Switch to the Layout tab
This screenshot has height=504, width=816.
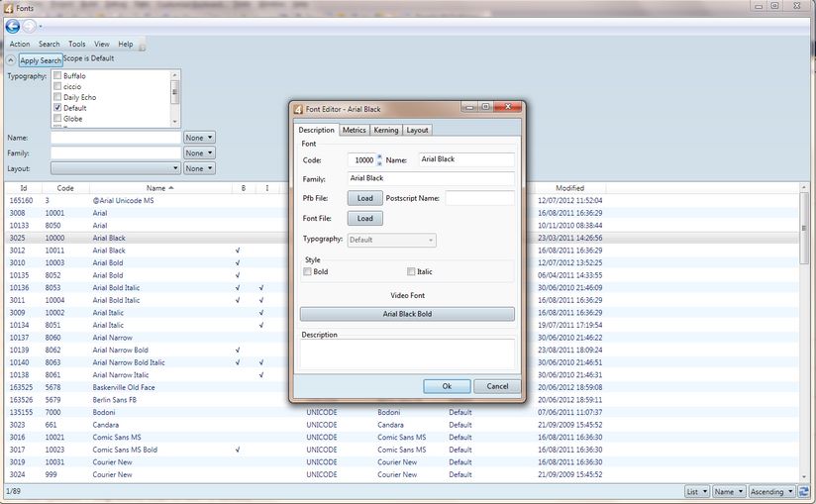point(417,130)
